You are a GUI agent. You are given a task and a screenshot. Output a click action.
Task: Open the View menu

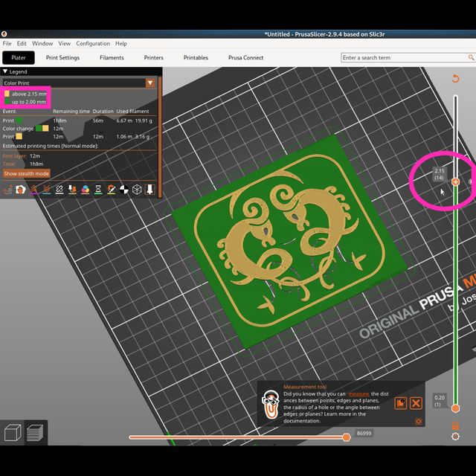[65, 43]
